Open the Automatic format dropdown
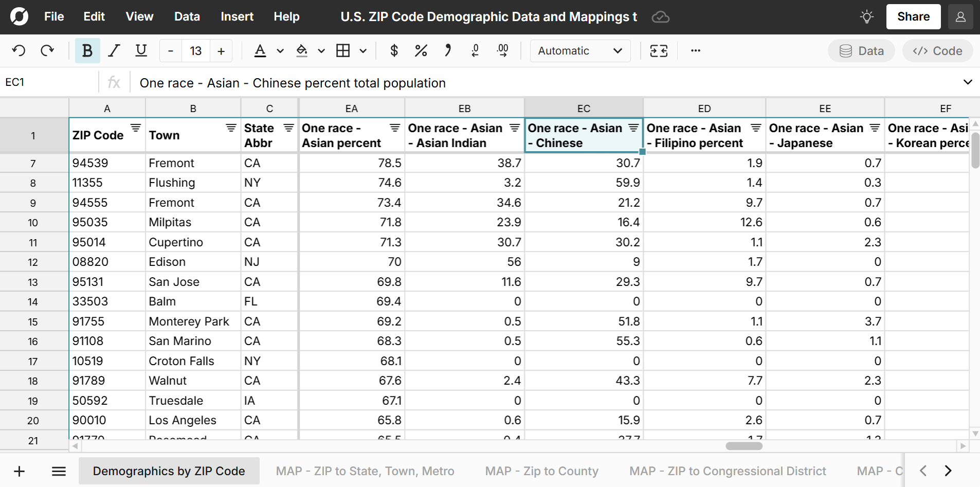This screenshot has height=487, width=980. click(580, 50)
